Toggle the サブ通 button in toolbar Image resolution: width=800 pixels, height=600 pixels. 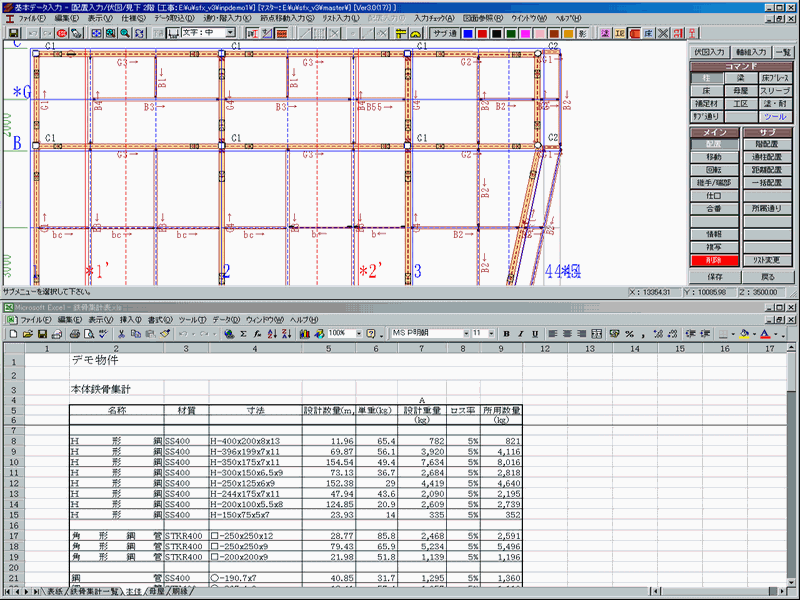[445, 33]
